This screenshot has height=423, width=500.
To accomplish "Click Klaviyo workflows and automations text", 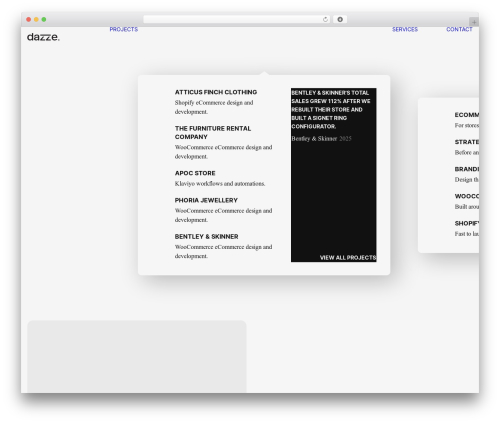I will (x=220, y=183).
